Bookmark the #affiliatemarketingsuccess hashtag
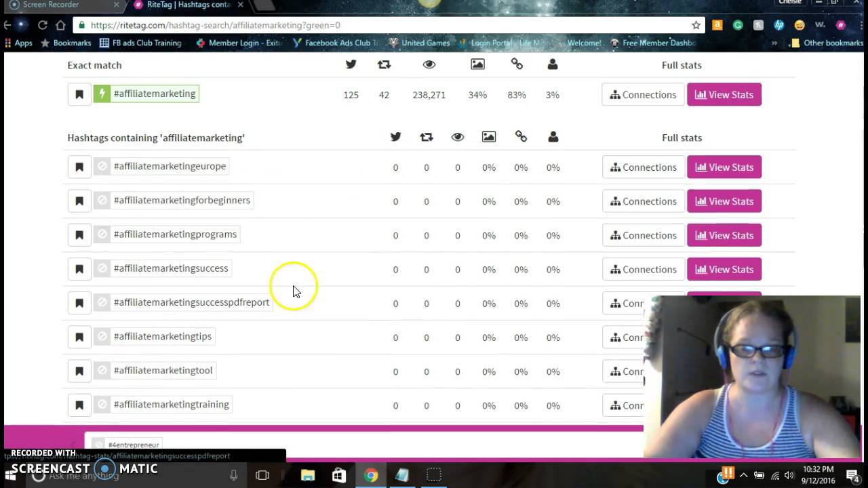 click(79, 269)
